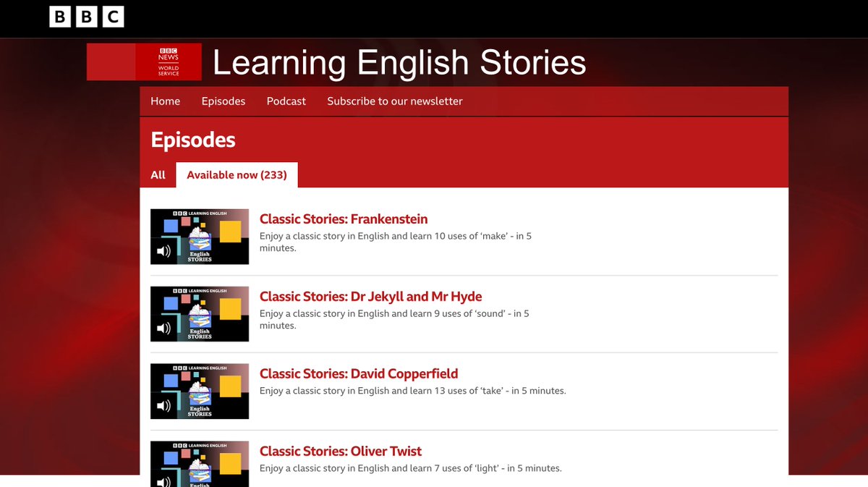Select Subscribe to our newsletter
868x487 pixels.
[395, 101]
